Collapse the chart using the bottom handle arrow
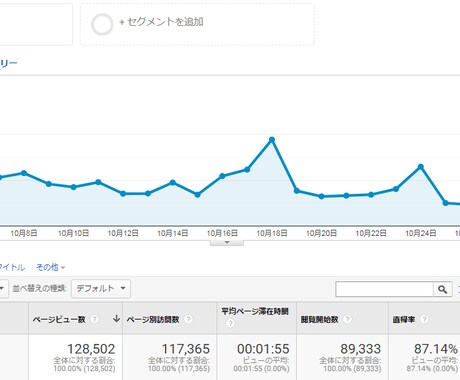Image resolution: width=460 pixels, height=380 pixels. pos(227,243)
